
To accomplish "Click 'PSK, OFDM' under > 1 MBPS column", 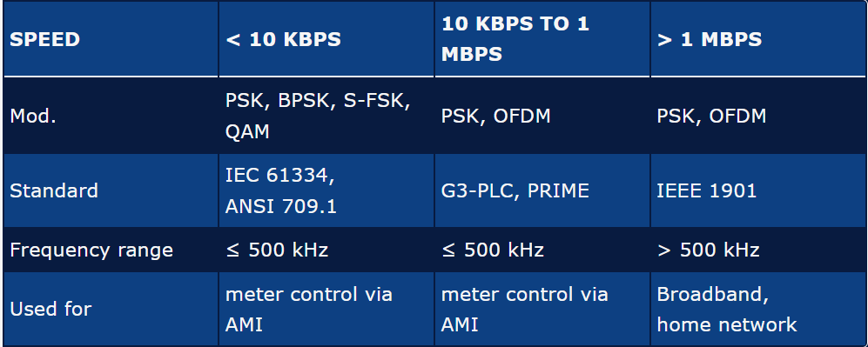I will 757,116.
